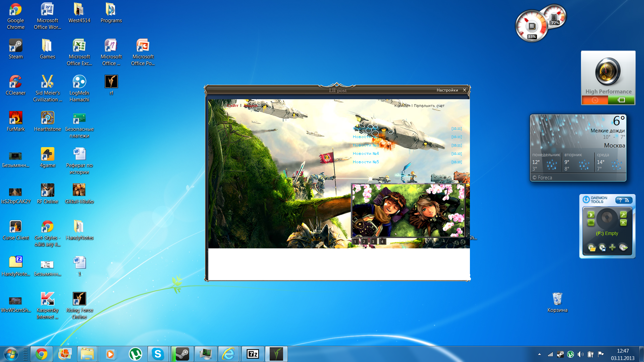This screenshot has width=644, height=362.
Task: Open the Сайт link in launcher
Action: tap(232, 106)
